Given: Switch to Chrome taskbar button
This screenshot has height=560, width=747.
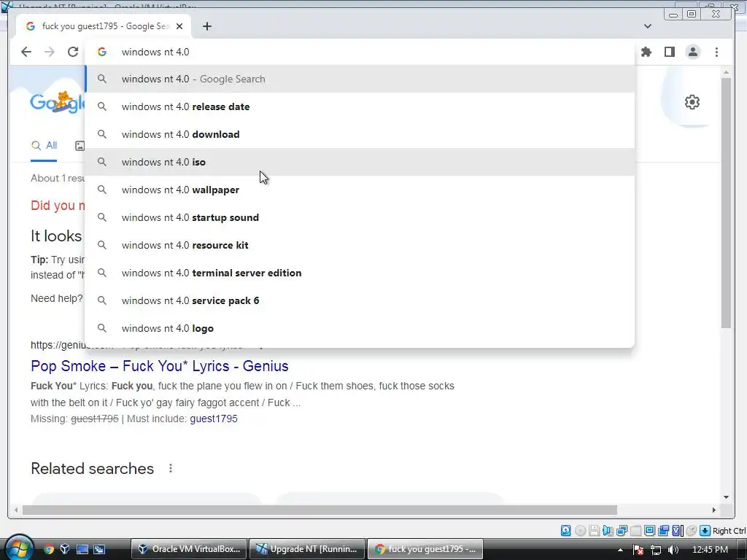Looking at the screenshot, I should [425, 549].
